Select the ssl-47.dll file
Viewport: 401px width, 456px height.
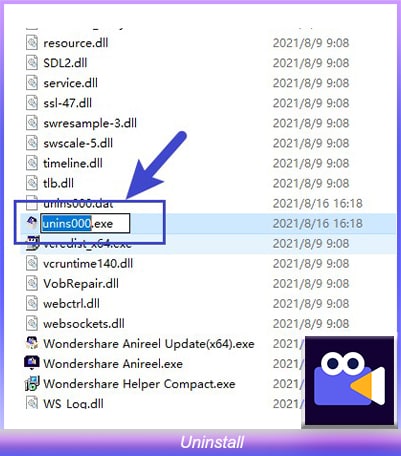pyautogui.click(x=67, y=103)
